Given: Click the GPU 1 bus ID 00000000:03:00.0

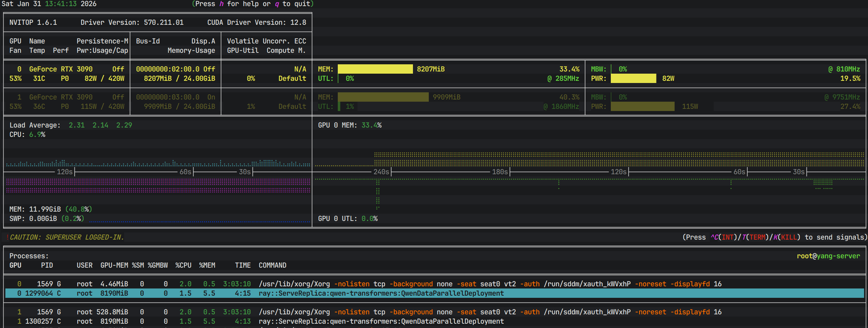Looking at the screenshot, I should (168, 97).
